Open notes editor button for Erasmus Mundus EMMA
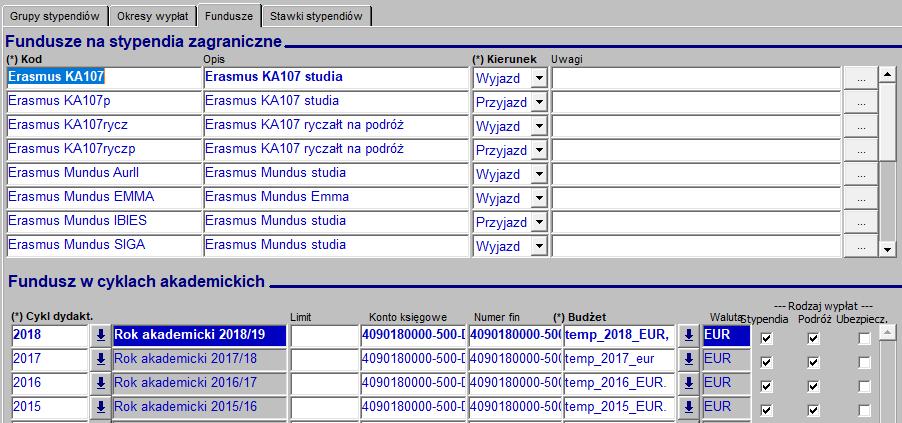The height and width of the screenshot is (423, 902). click(x=861, y=198)
